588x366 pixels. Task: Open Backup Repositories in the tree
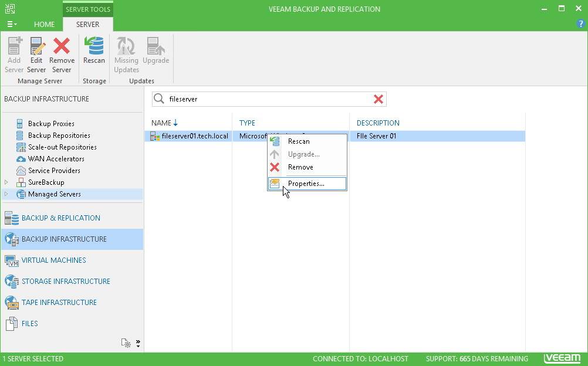pos(59,135)
